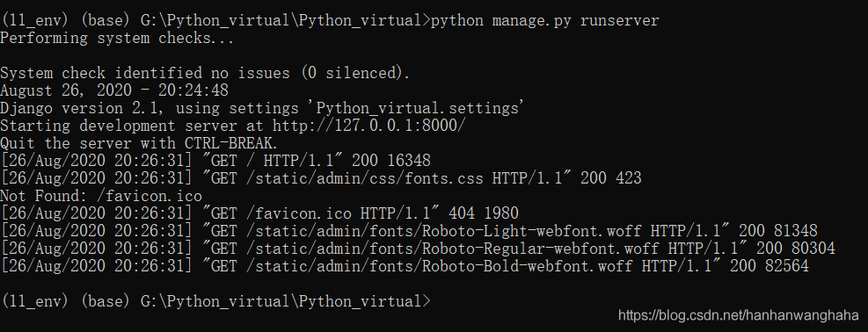Screen dimensions: 868x332
Task: Click the 404 1980 status in favicon request
Action: point(484,213)
